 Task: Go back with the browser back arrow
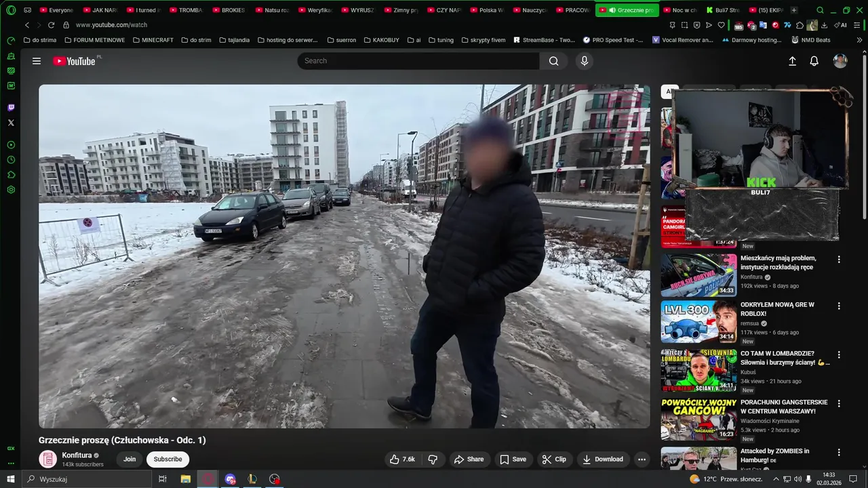(27, 25)
